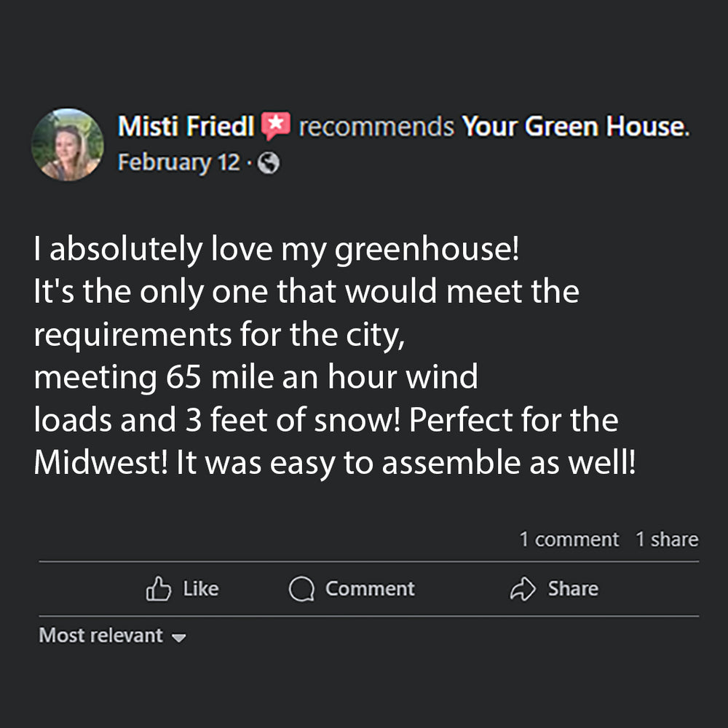
Task: Click the word "recommends" in the header
Action: point(376,127)
